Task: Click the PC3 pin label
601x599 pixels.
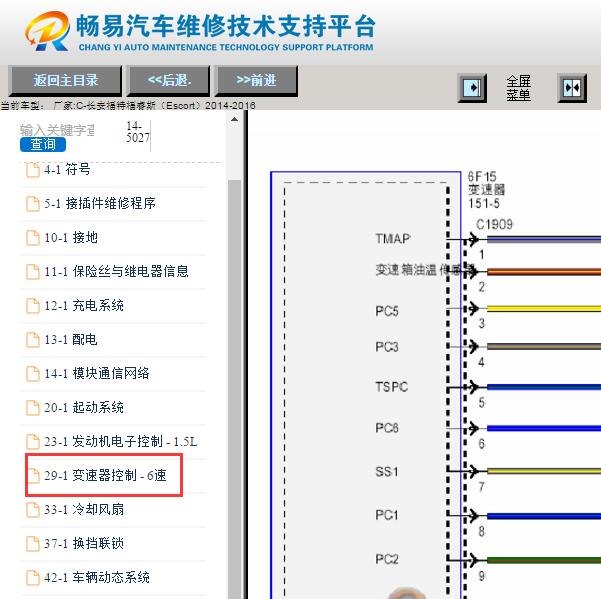Action: (x=387, y=347)
